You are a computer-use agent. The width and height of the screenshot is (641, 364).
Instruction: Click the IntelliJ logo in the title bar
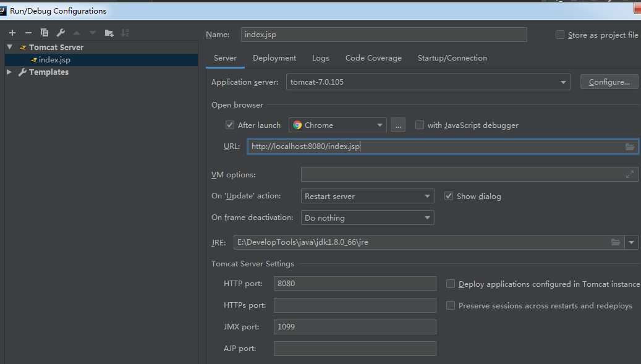click(3, 11)
